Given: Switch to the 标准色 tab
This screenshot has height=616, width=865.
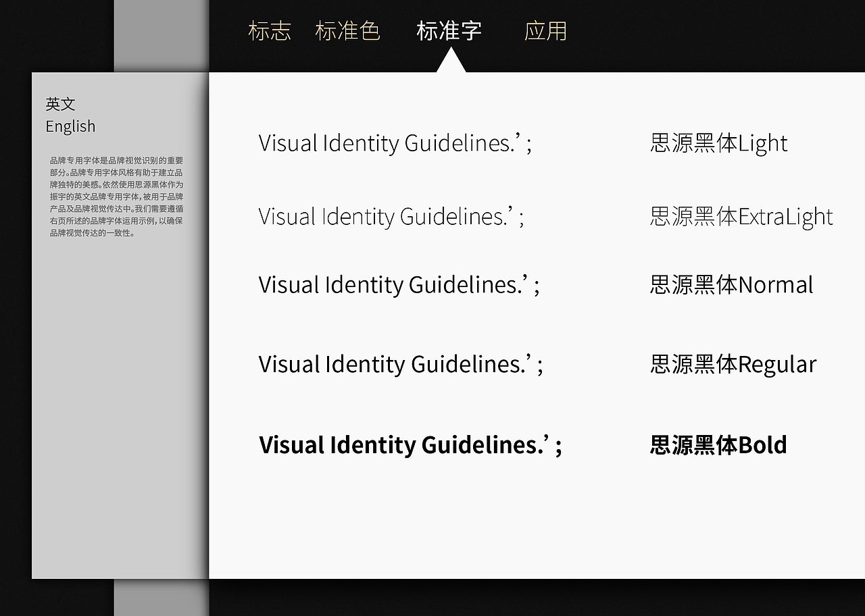Looking at the screenshot, I should coord(349,30).
